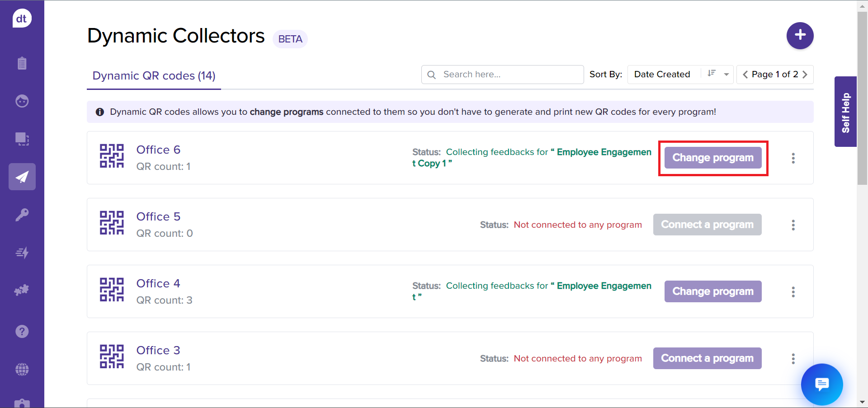868x408 pixels.
Task: Open the Self Help side tab
Action: pyautogui.click(x=845, y=112)
